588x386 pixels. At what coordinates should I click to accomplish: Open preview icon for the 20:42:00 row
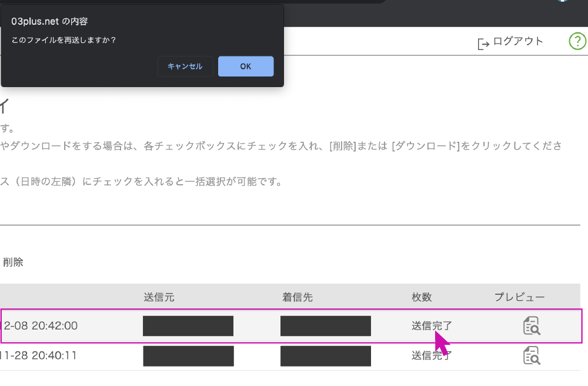(532, 325)
